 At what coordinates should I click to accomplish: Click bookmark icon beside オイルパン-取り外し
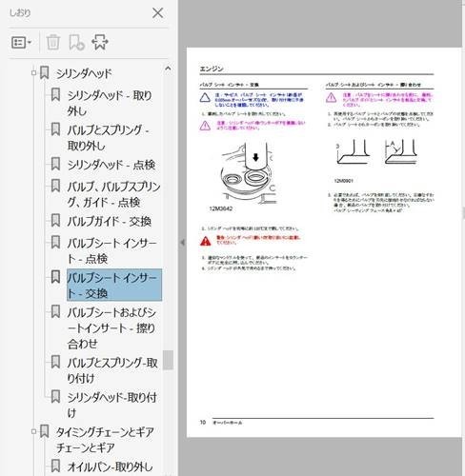[x=55, y=466]
